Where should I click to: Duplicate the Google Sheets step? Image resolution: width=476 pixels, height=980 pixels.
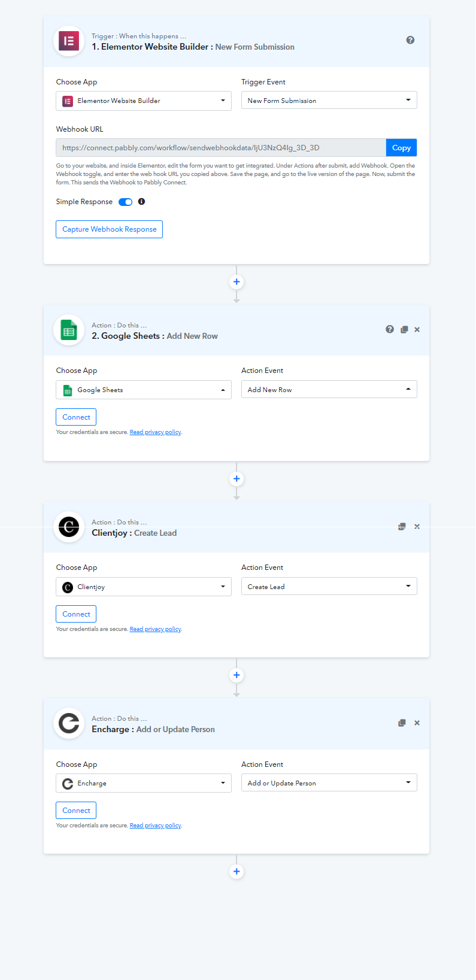coord(404,329)
